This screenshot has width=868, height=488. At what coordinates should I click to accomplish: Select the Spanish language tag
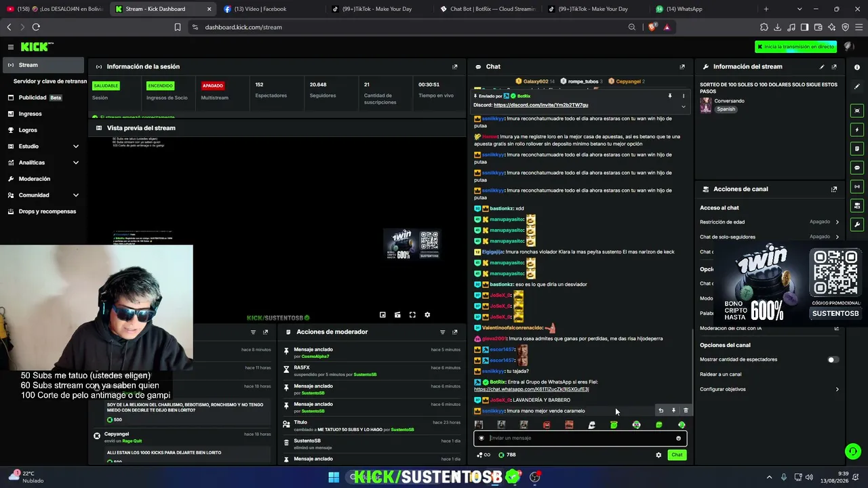tap(726, 109)
